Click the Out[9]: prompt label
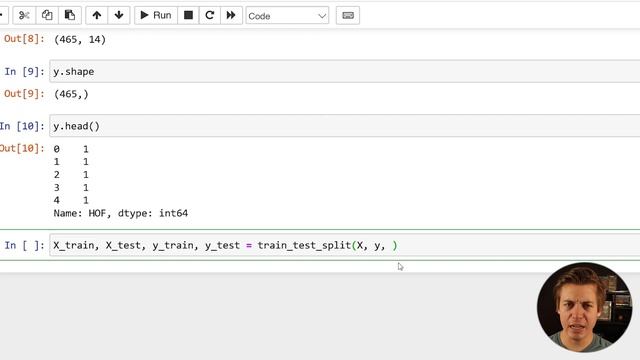The height and width of the screenshot is (360, 640). pos(24,94)
